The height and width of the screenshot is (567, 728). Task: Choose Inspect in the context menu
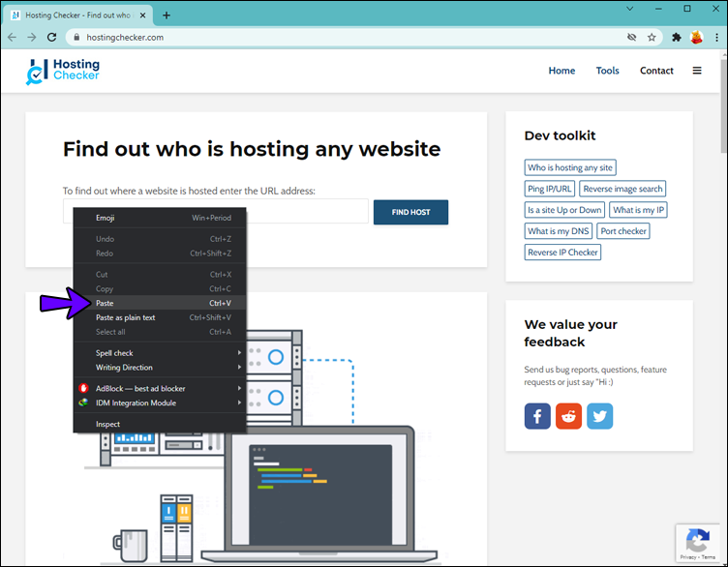pyautogui.click(x=160, y=424)
